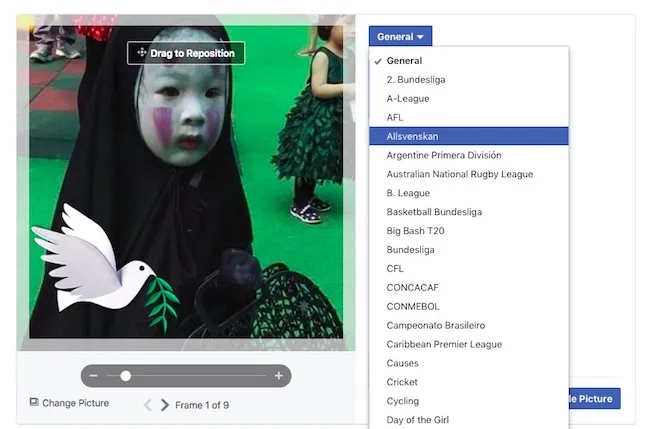Select the checked General option
650x429 pixels.
click(404, 61)
